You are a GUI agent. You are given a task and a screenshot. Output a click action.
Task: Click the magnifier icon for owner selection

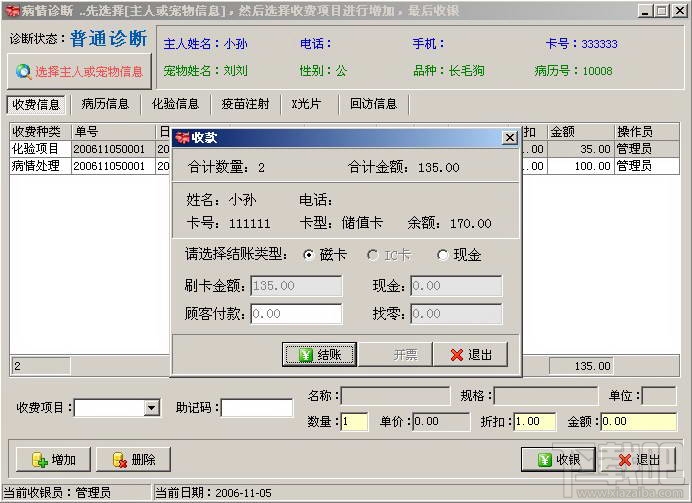[x=23, y=71]
